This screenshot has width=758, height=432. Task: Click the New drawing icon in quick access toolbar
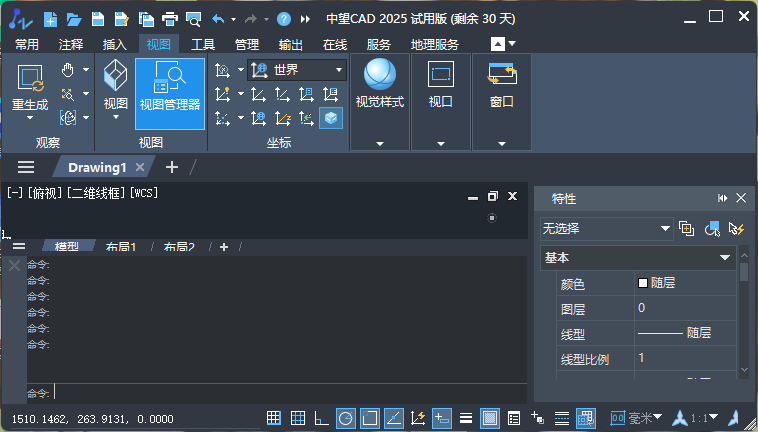[50, 19]
